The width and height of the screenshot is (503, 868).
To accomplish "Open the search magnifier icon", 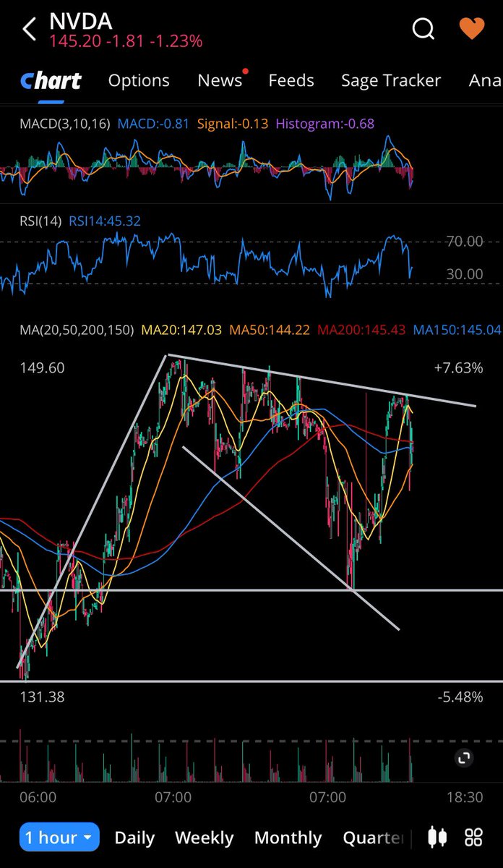I will pos(423,28).
